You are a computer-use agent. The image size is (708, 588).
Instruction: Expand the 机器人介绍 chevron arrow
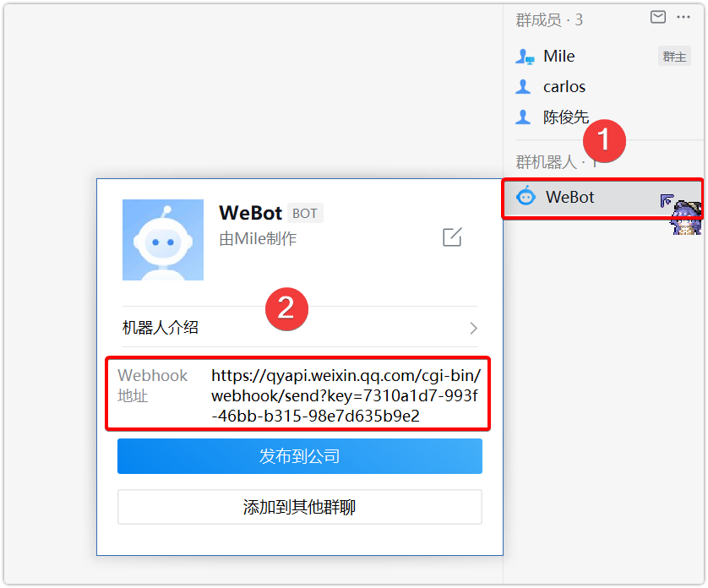pyautogui.click(x=473, y=328)
